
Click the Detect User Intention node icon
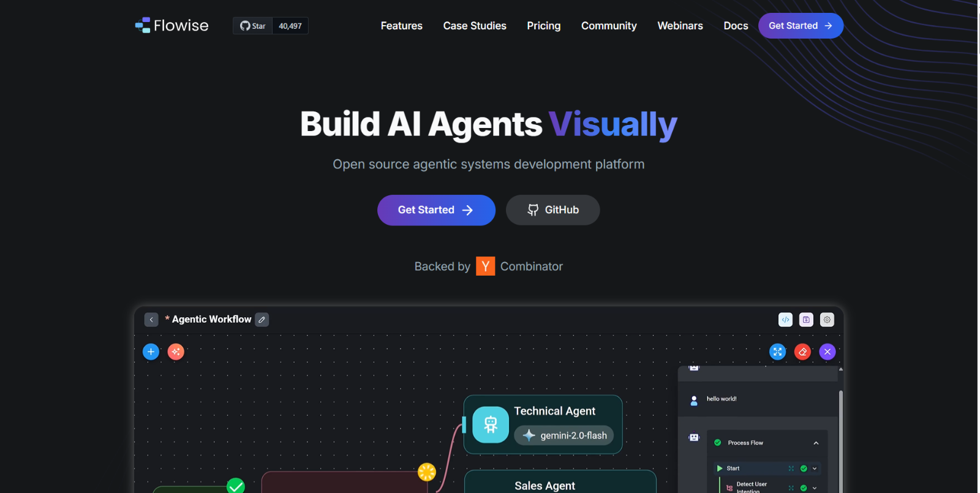click(729, 488)
